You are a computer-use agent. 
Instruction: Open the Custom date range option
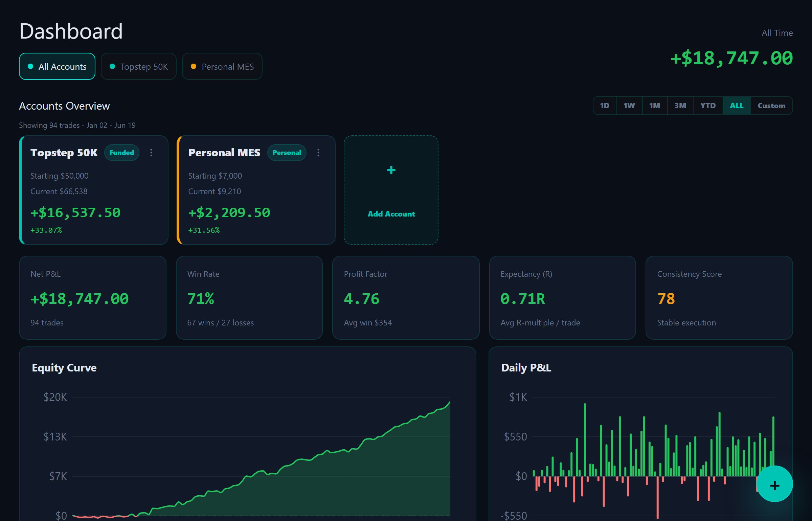[771, 106]
